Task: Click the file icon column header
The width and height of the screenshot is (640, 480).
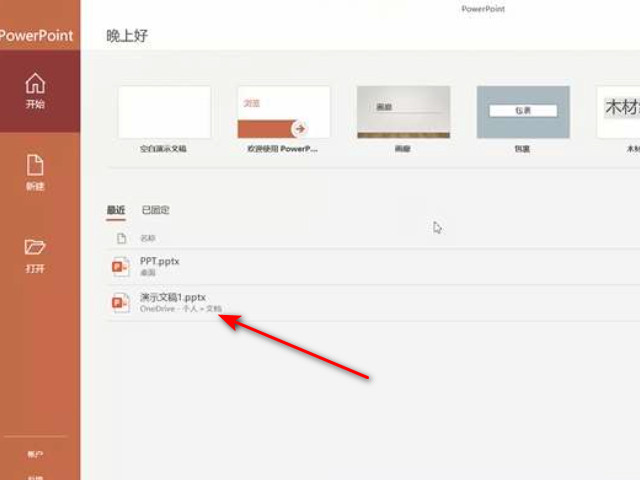Action: (x=121, y=238)
